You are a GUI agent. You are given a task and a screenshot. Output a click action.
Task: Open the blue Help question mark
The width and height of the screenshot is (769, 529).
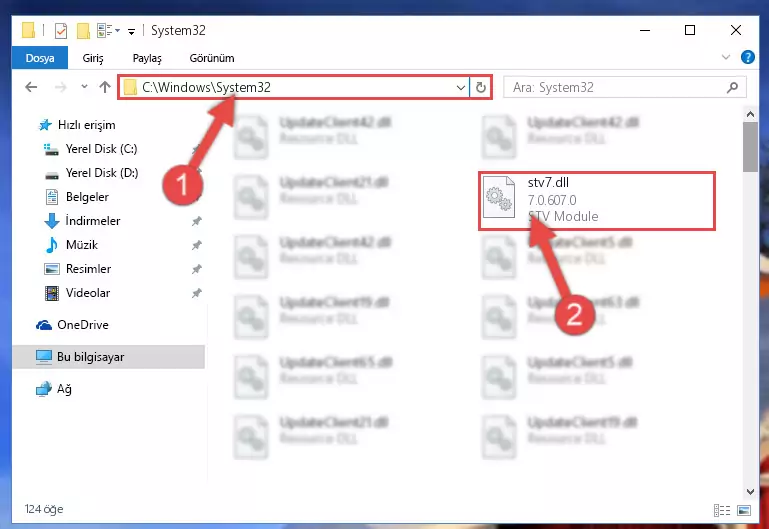click(747, 57)
